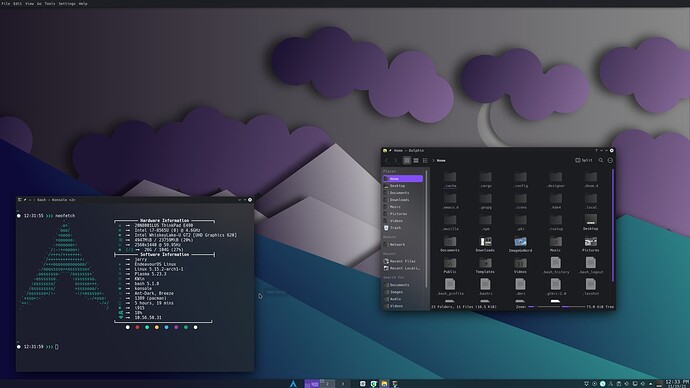Image resolution: width=690 pixels, height=388 pixels.
Task: Select Desktop in Dolphin Places panel
Action: pos(403,186)
